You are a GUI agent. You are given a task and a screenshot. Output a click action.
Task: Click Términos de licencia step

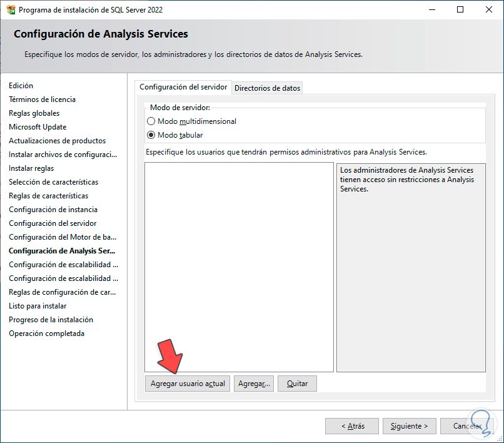click(x=42, y=99)
